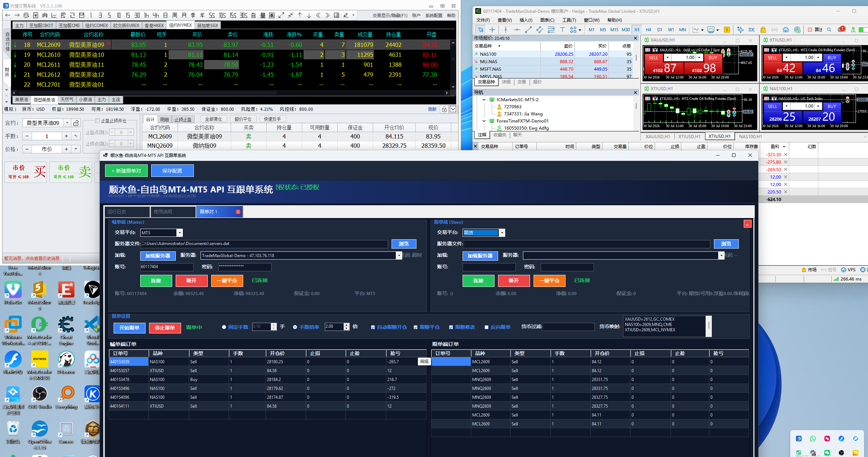Click the lock icon next to contract field
The height and width of the screenshot is (457, 868).
click(x=76, y=123)
